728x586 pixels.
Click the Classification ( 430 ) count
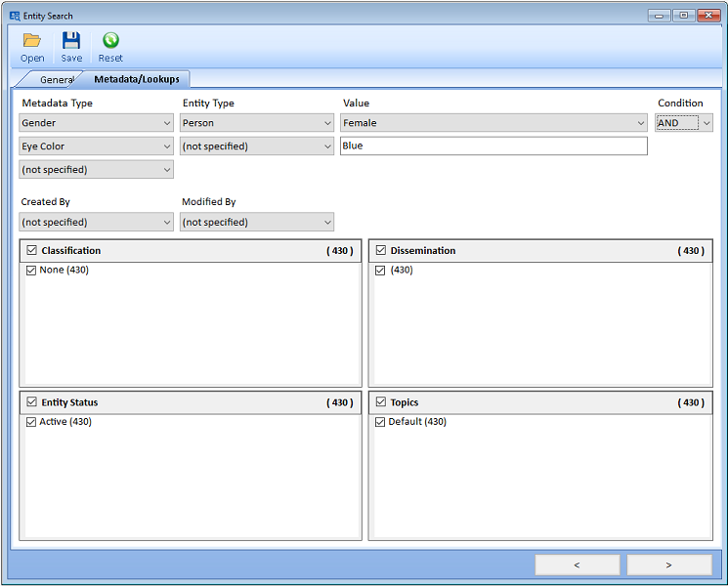(340, 251)
